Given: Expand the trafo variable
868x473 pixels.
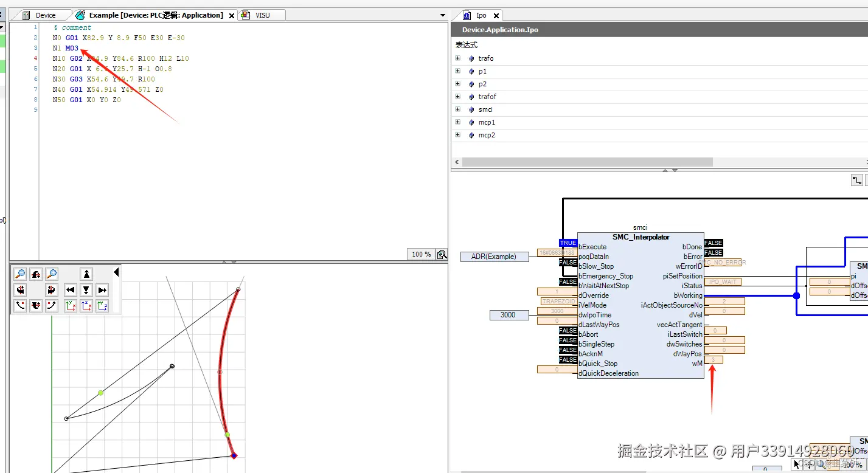Looking at the screenshot, I should pos(457,58).
